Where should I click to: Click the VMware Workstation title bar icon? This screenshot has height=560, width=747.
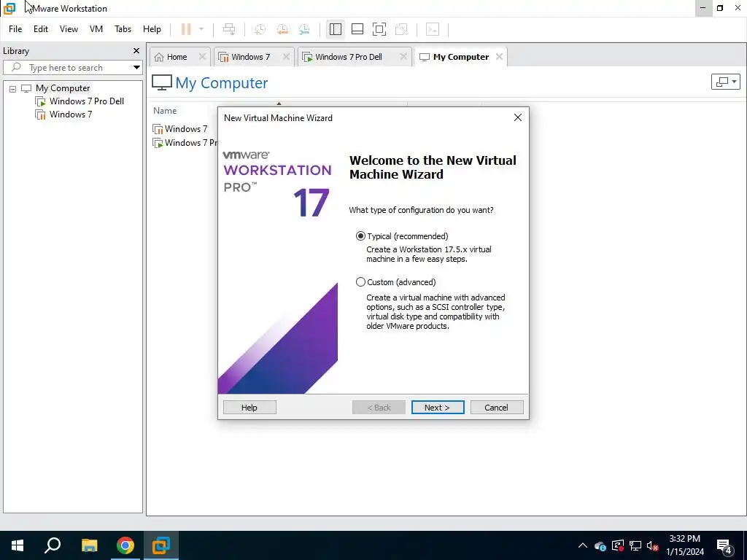pos(9,9)
